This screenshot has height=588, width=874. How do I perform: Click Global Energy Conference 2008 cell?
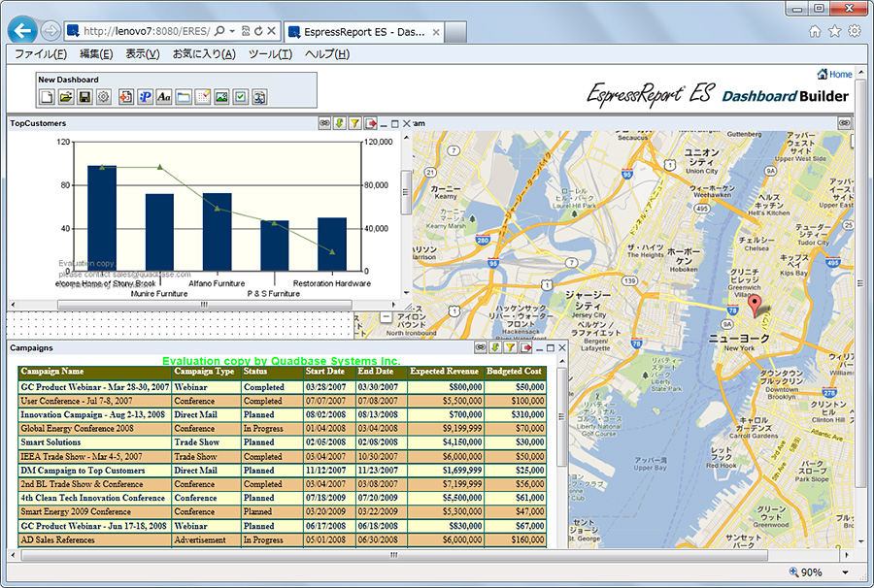(95, 429)
